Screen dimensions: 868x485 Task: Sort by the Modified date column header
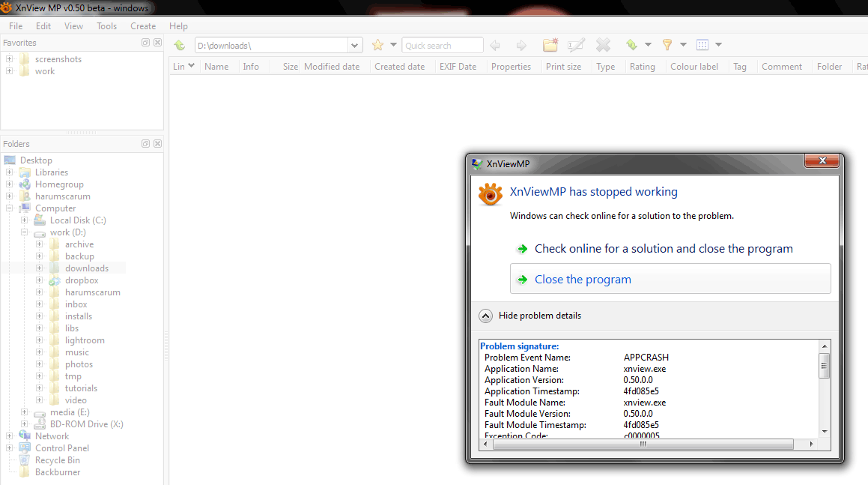[332, 67]
